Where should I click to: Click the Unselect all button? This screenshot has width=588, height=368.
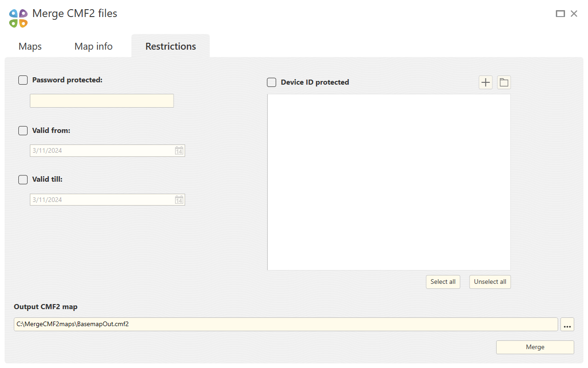pyautogui.click(x=490, y=282)
